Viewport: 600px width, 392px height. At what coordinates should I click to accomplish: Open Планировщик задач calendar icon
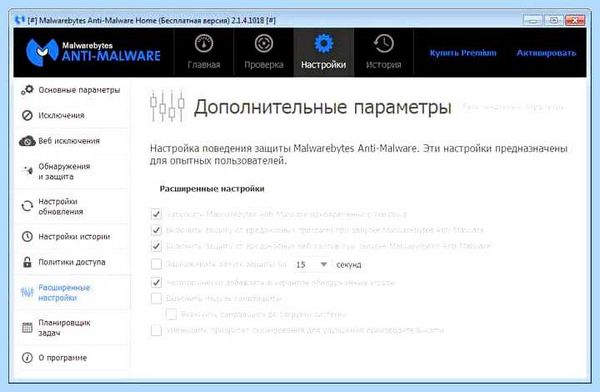point(27,328)
